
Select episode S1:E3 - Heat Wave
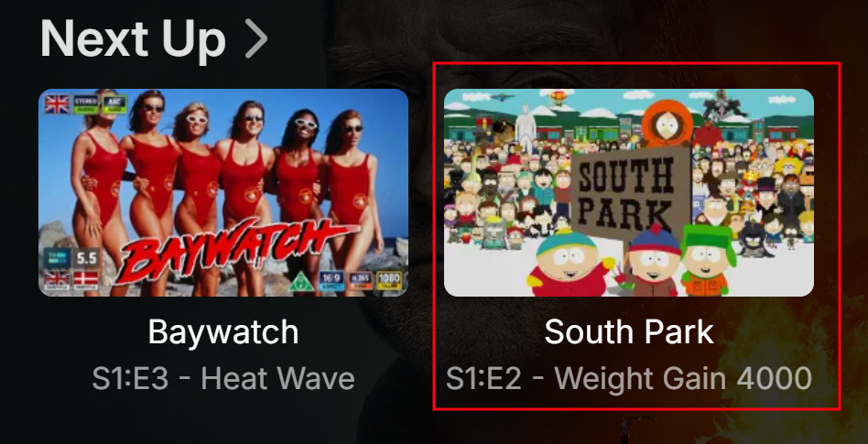click(x=223, y=379)
